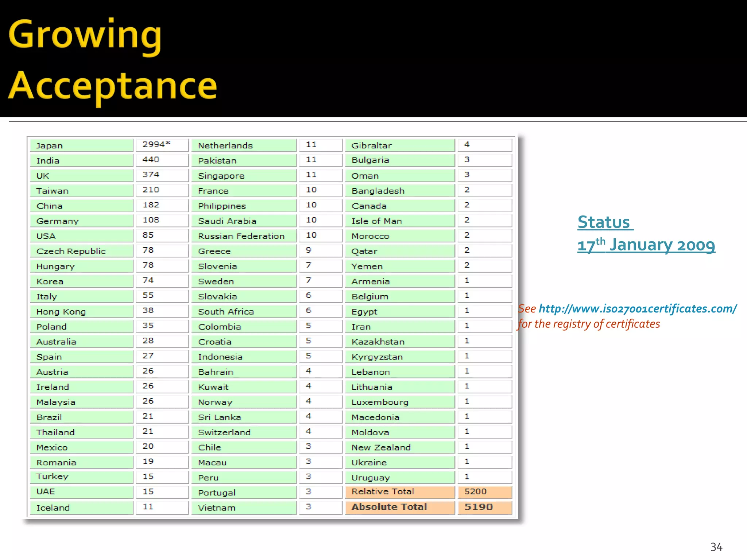
Task: Click the iso27001certificates.com hyperlink
Action: [638, 309]
